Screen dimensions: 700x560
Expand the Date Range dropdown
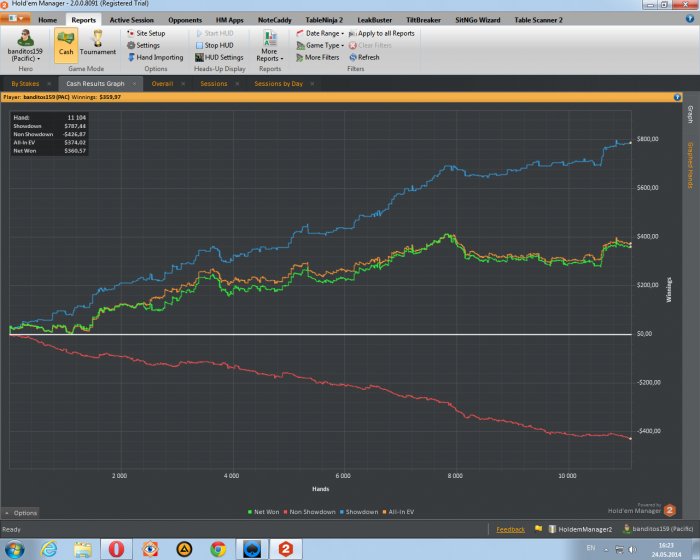pyautogui.click(x=320, y=33)
